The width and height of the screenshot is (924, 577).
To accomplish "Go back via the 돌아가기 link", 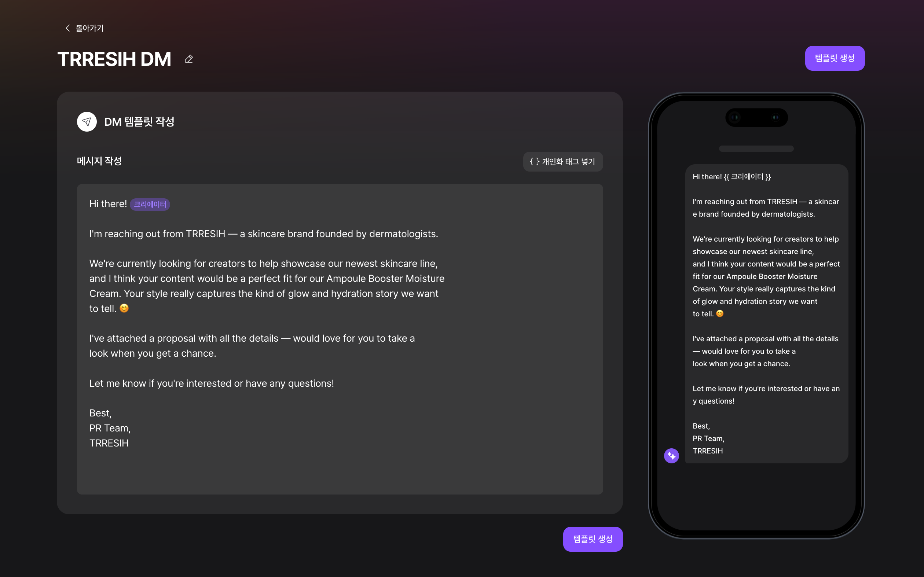I will point(89,28).
